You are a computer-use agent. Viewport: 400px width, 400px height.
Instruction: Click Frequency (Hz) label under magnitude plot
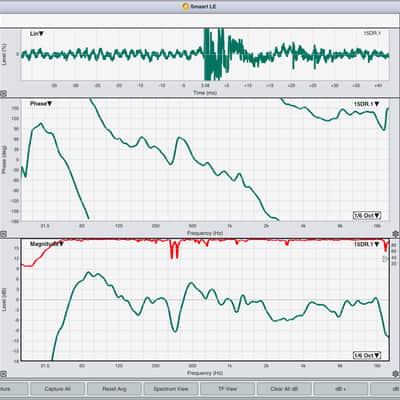[x=205, y=373]
